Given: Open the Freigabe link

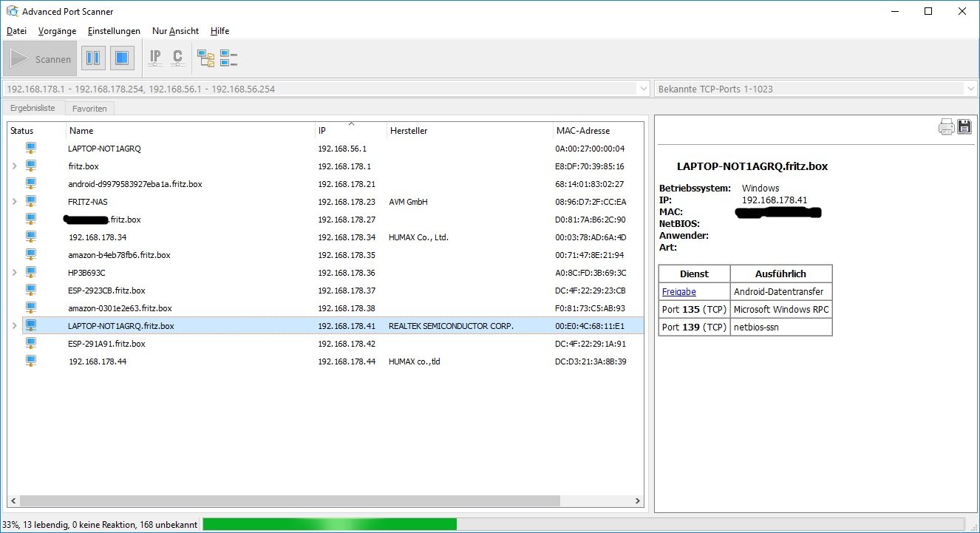Looking at the screenshot, I should coord(679,292).
